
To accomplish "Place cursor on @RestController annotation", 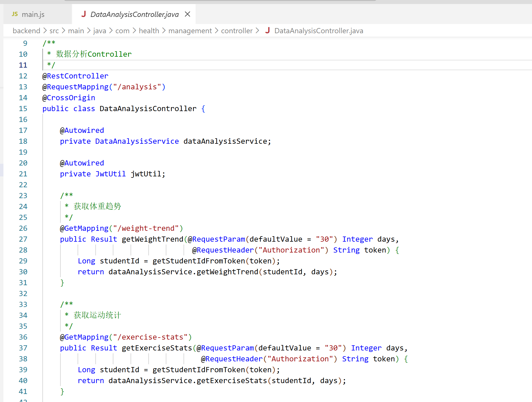I will tap(75, 76).
